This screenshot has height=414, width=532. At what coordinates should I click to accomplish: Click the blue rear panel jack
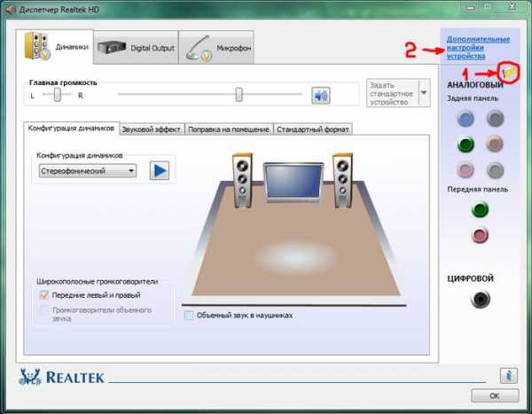point(465,119)
